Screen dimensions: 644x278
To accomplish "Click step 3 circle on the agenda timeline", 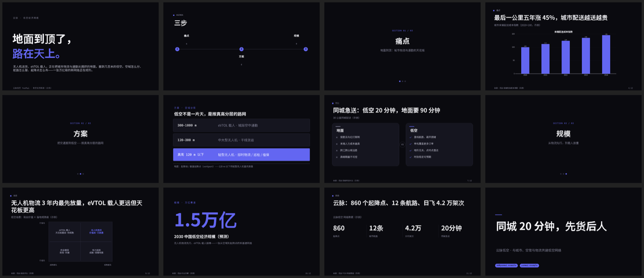I will (x=305, y=49).
